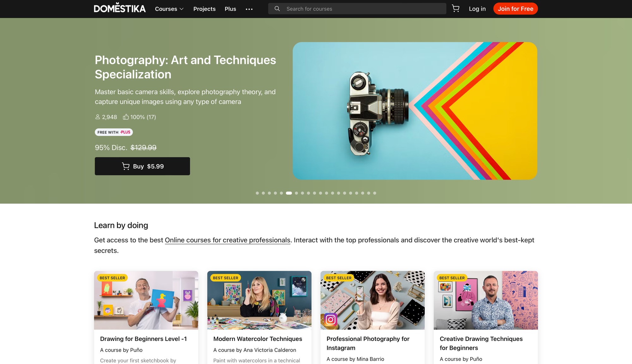
Task: Click the students count person icon
Action: click(98, 117)
